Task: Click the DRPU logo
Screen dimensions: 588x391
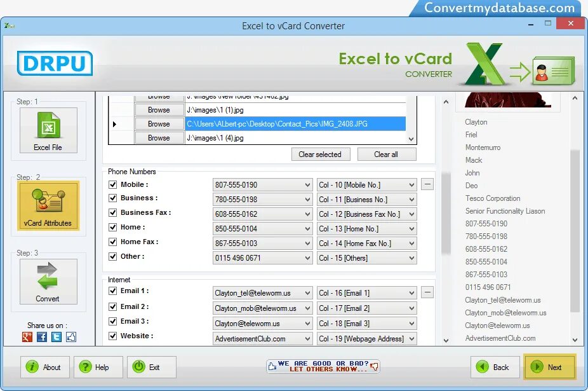Action: click(55, 63)
